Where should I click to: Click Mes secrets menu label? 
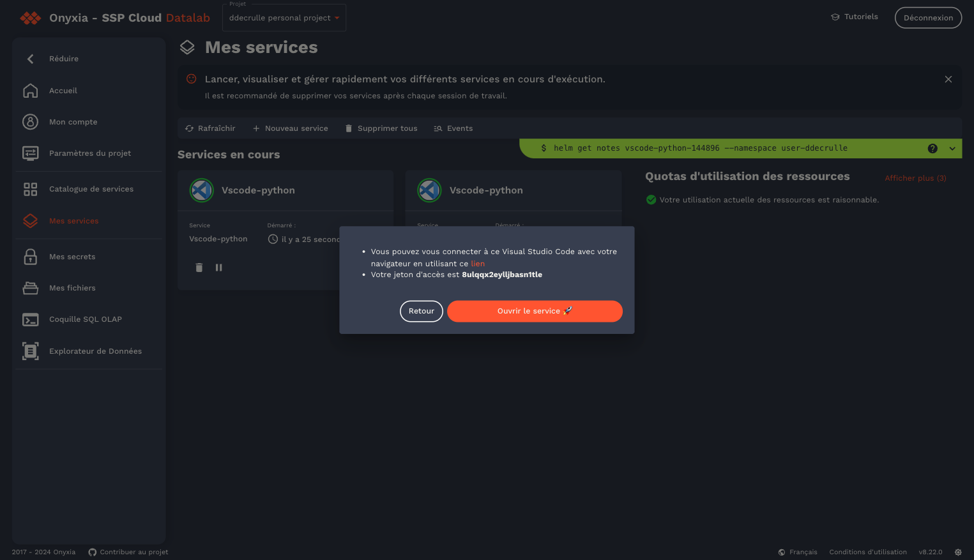[72, 257]
